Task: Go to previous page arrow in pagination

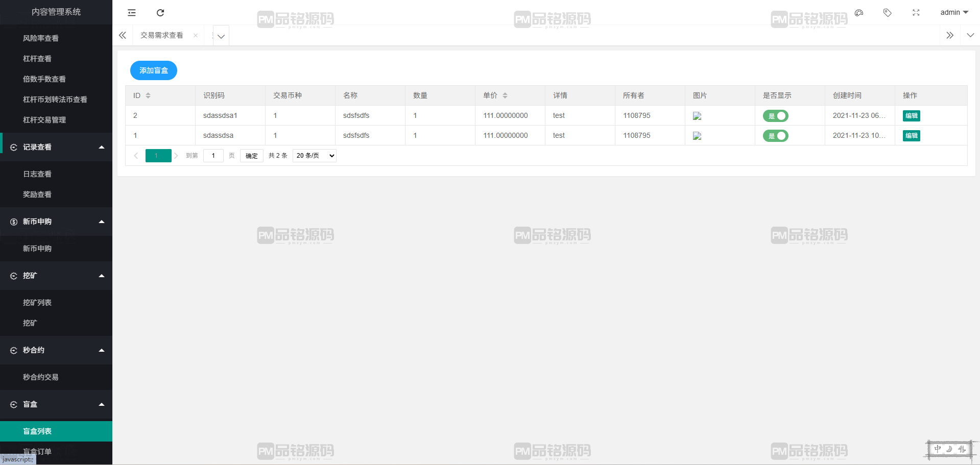Action: tap(136, 156)
